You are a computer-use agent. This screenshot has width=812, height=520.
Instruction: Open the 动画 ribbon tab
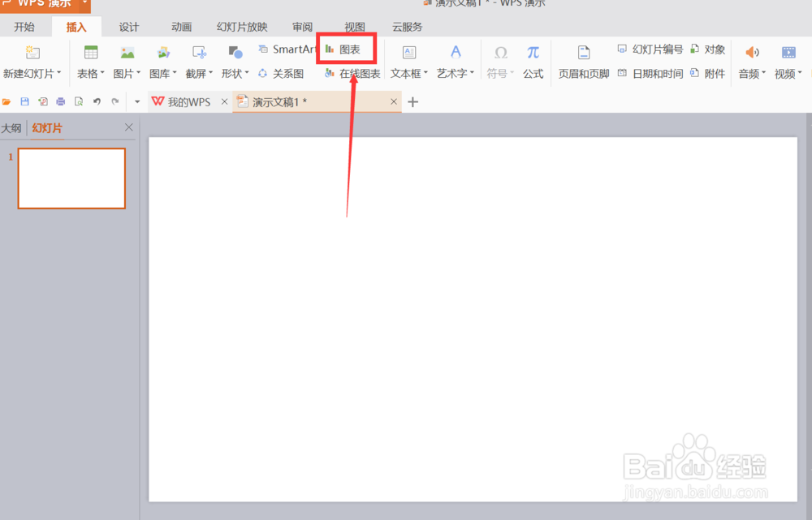[181, 27]
